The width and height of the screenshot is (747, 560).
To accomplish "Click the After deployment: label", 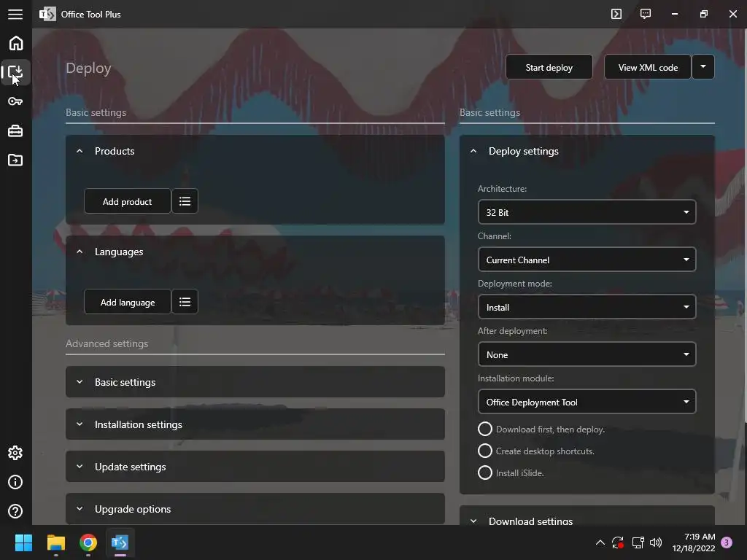I will pyautogui.click(x=513, y=330).
